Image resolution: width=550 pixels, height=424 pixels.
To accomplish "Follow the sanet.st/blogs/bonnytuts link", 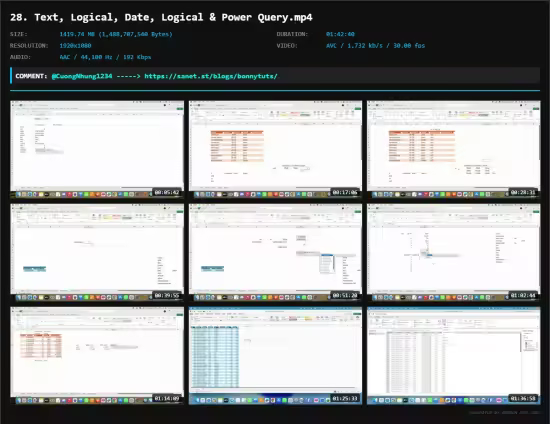I will [211, 76].
